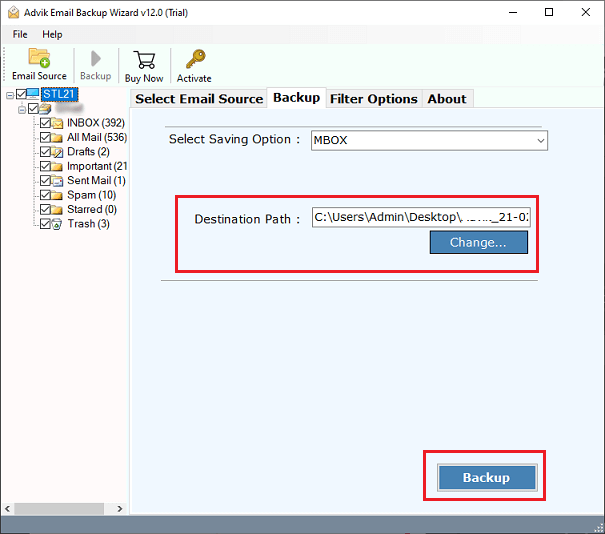Collapse the STL21 tree node
The image size is (605, 534).
10,95
